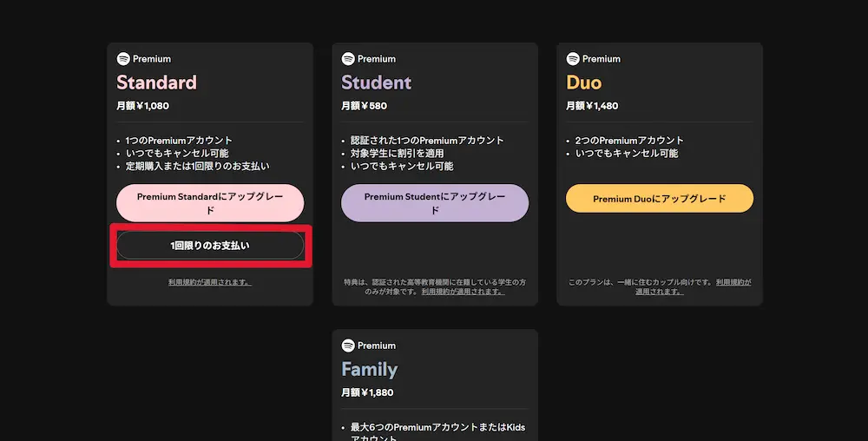Click the 2つのPremiumアカウント bullet in Duo
The width and height of the screenshot is (868, 441).
629,141
